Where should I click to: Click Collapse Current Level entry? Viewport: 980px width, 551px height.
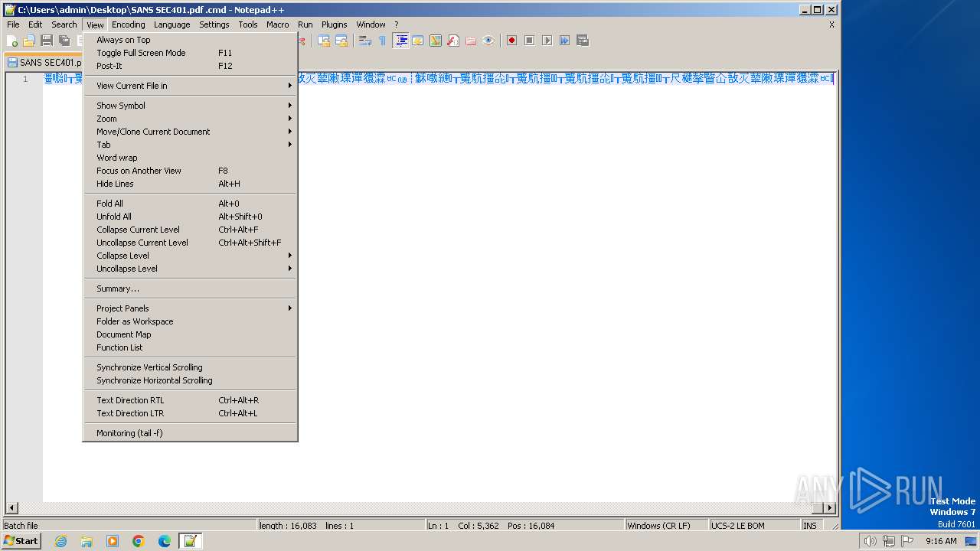click(190, 230)
